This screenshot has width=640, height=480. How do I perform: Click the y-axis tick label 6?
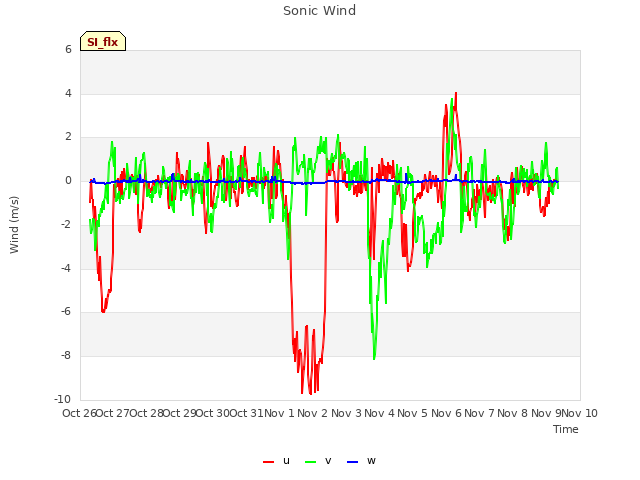click(68, 49)
